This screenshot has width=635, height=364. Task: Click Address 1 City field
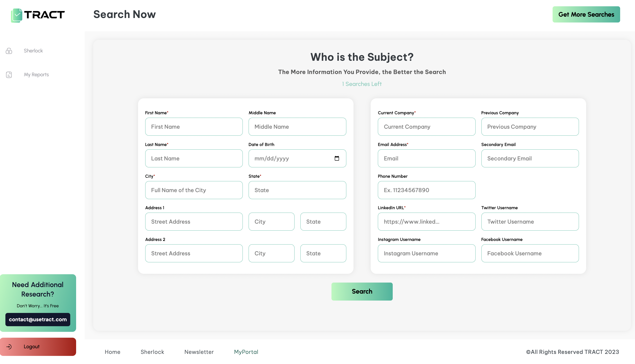(271, 222)
